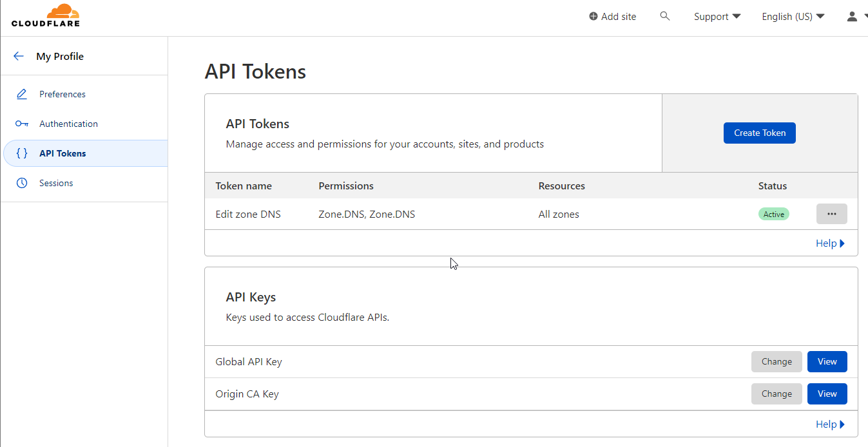
Task: Click the Edit zone DNS token name
Action: coord(248,214)
